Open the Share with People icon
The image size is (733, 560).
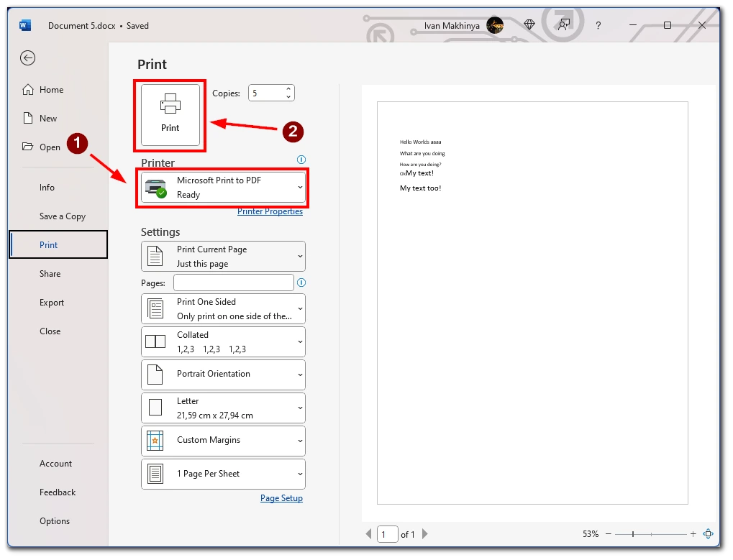coord(563,24)
